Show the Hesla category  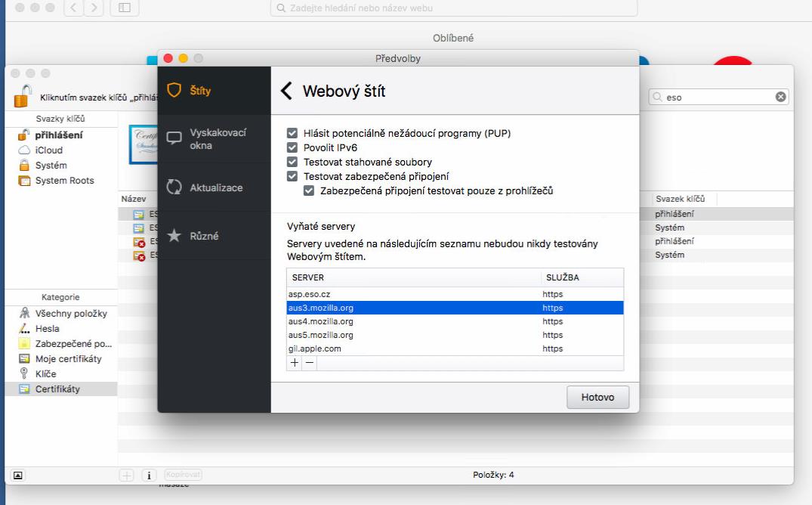point(61,329)
